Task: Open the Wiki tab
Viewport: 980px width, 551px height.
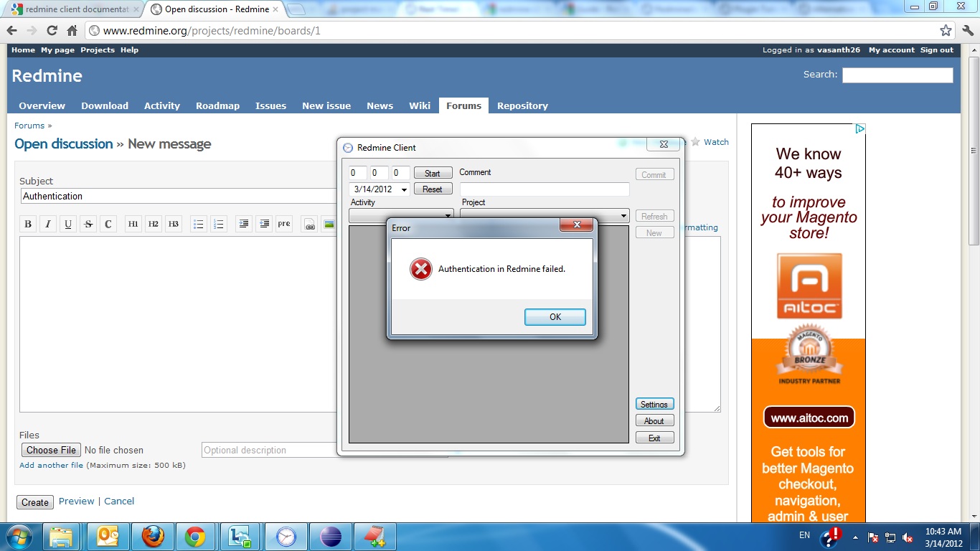Action: 420,105
